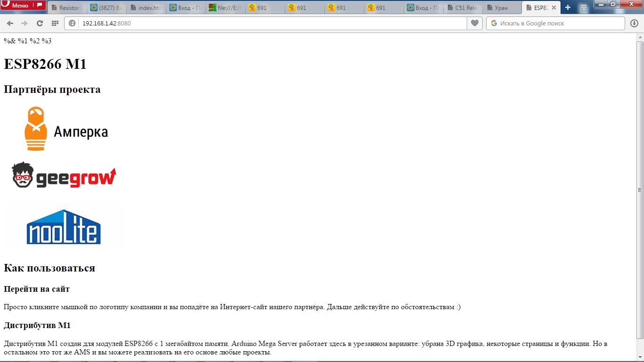Screen dimensions: 644x362
Task: Switch to the file:///E: tab
Action: [226, 8]
